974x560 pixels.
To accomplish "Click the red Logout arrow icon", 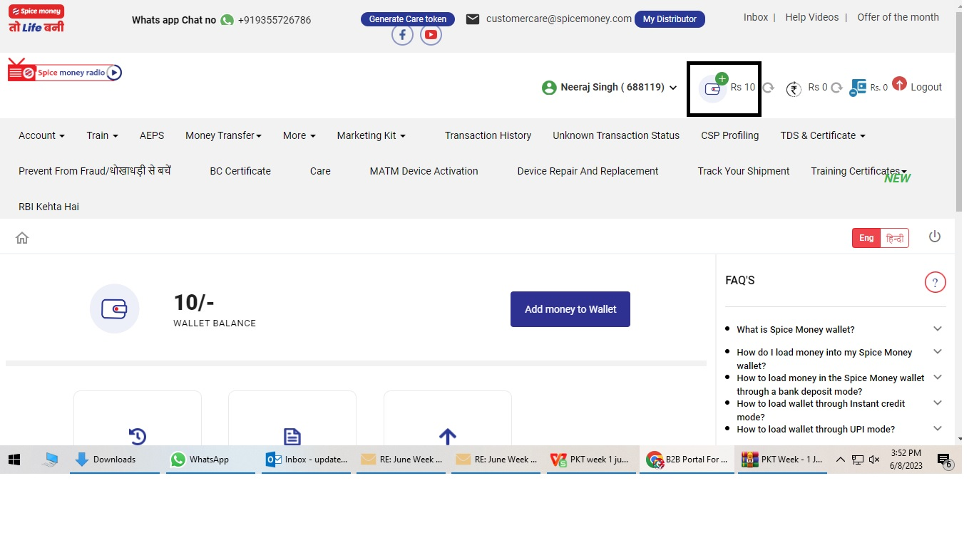I will pyautogui.click(x=899, y=84).
